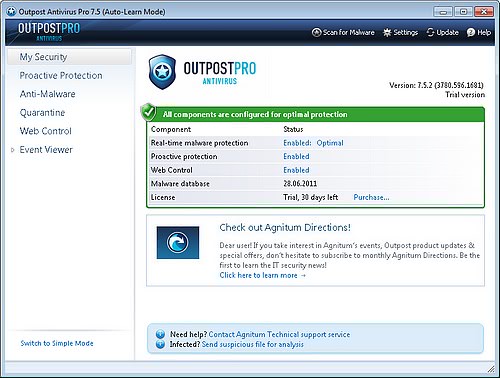Click the window resize grip corner
Screen dimensions: 500x378
coord(491,369)
